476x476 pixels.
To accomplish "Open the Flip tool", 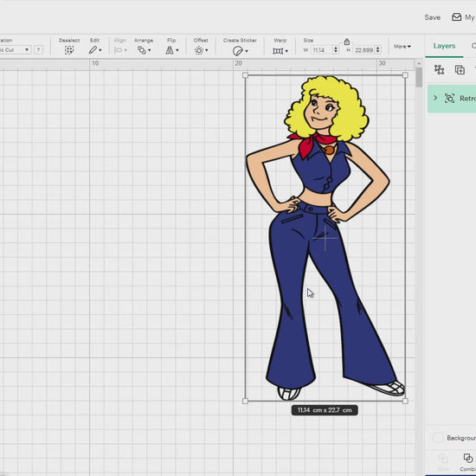I will click(171, 50).
